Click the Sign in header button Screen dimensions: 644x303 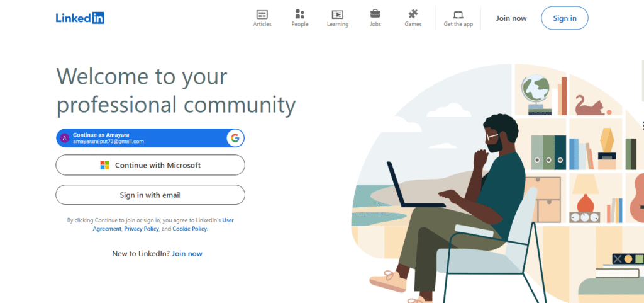(564, 18)
